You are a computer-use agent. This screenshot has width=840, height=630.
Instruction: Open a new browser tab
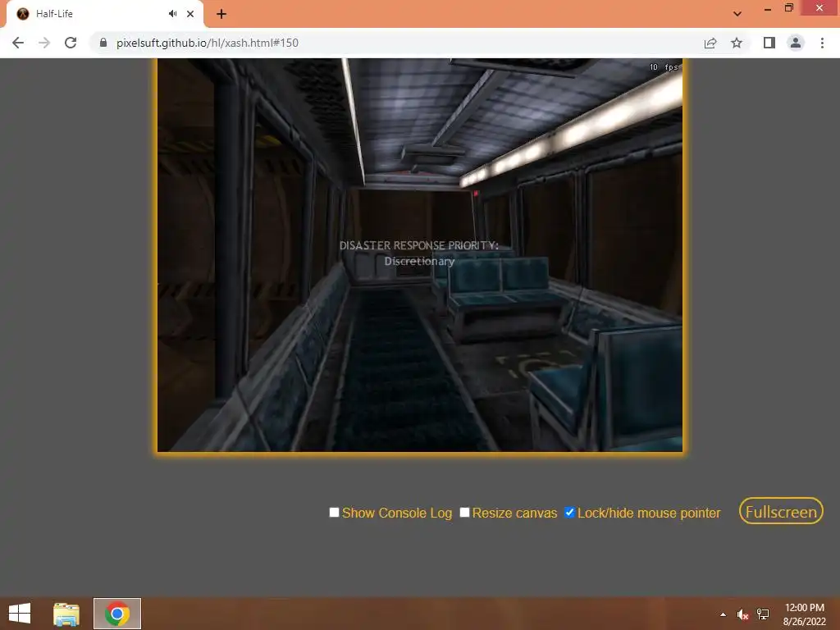point(221,14)
